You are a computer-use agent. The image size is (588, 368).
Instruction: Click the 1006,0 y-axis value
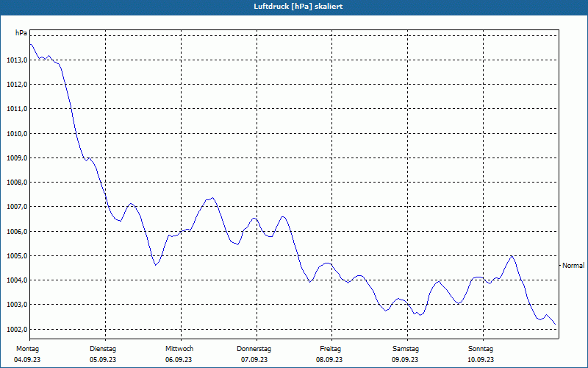(17, 232)
